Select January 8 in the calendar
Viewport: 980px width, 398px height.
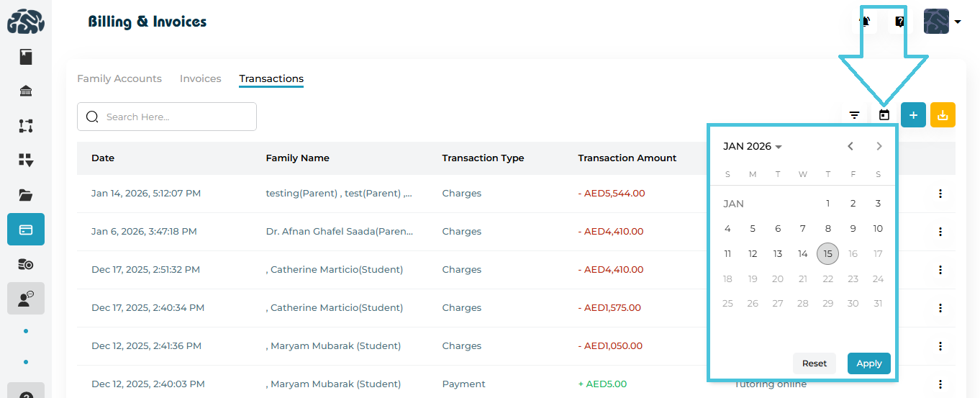[x=827, y=229]
